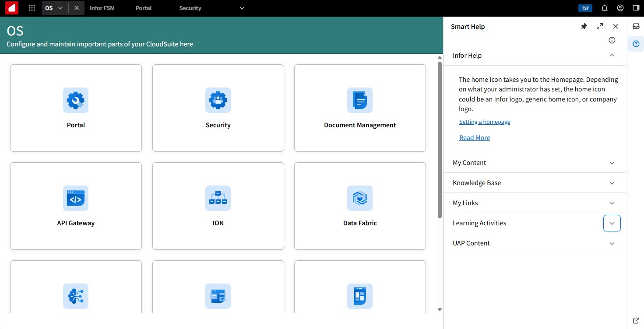This screenshot has width=644, height=329.
Task: Open the Data Fabric tile
Action: pos(360,206)
